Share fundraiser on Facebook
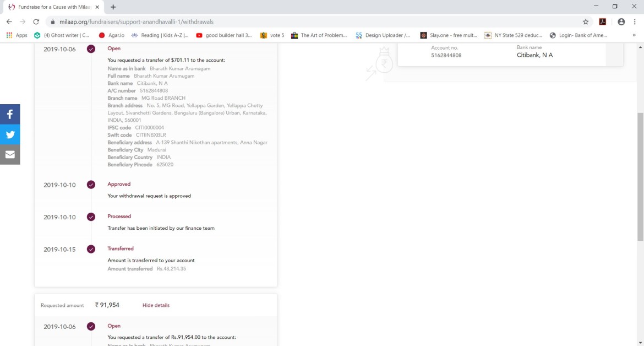 click(x=10, y=114)
